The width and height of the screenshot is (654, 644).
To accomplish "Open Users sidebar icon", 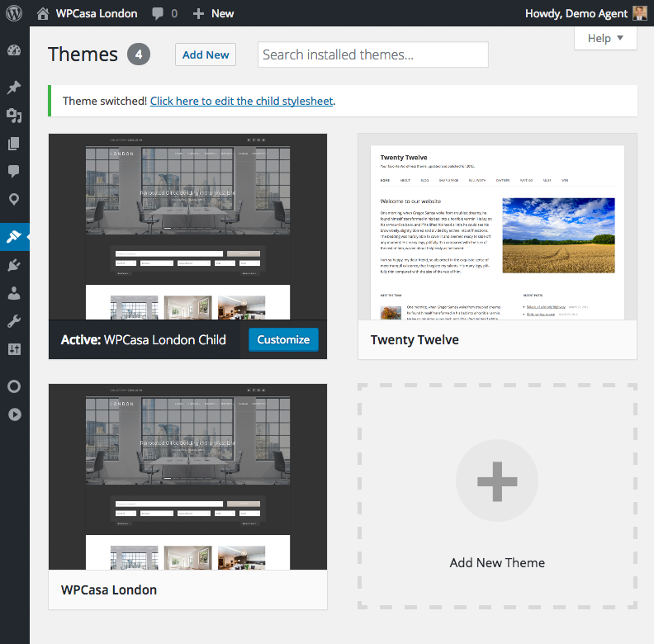I will pos(14,293).
